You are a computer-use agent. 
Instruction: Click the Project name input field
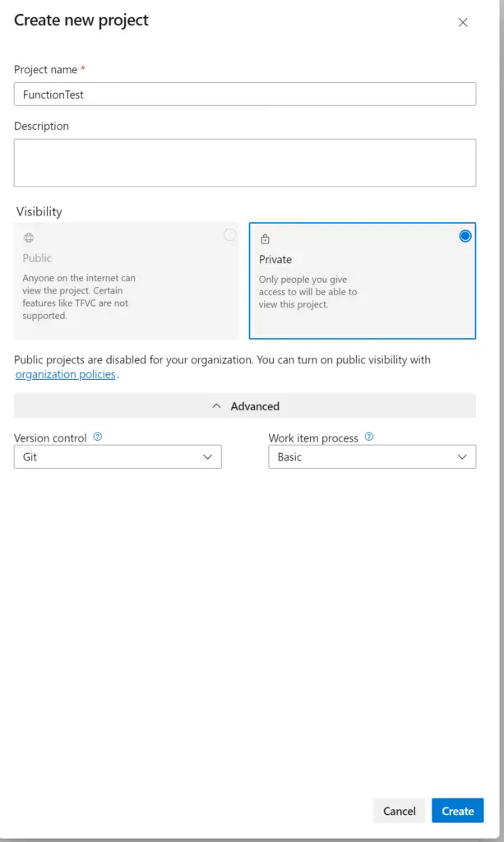click(245, 94)
